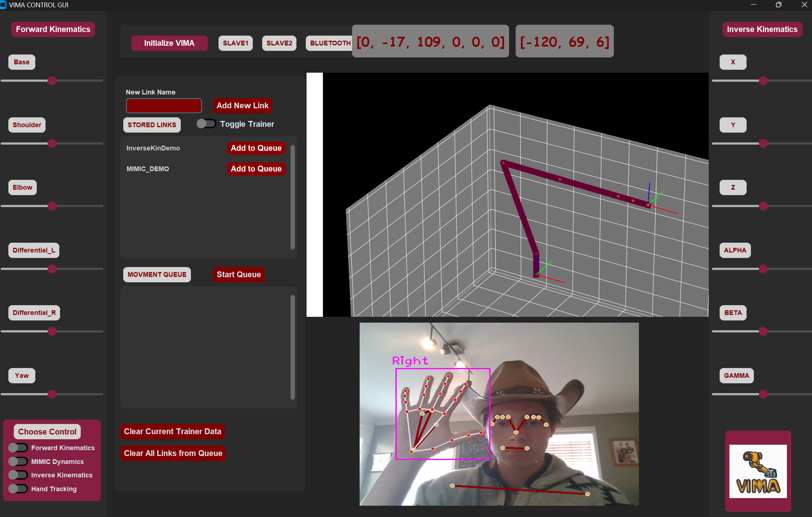Viewport: 812px width, 517px height.
Task: Enable MIMIC Dynamics control
Action: click(x=18, y=461)
